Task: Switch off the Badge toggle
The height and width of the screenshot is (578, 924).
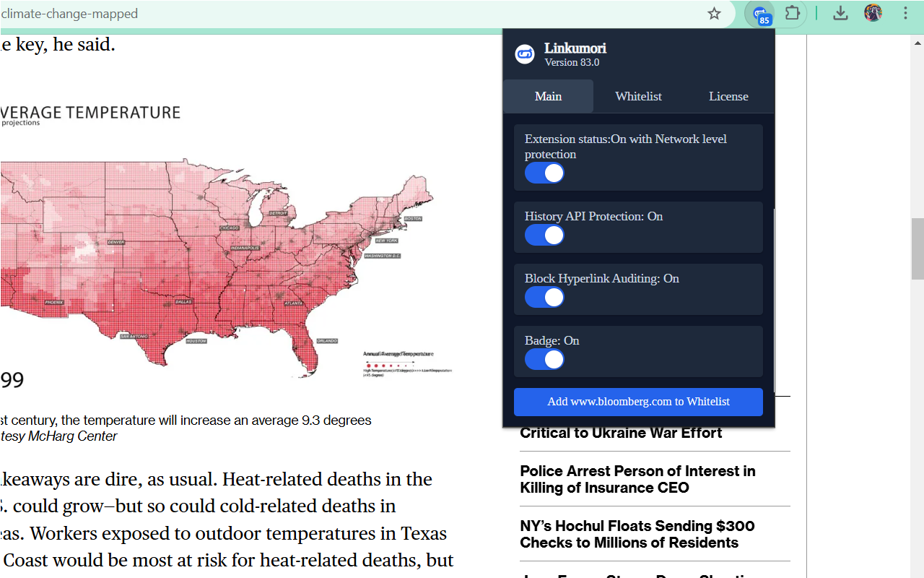Action: (544, 360)
